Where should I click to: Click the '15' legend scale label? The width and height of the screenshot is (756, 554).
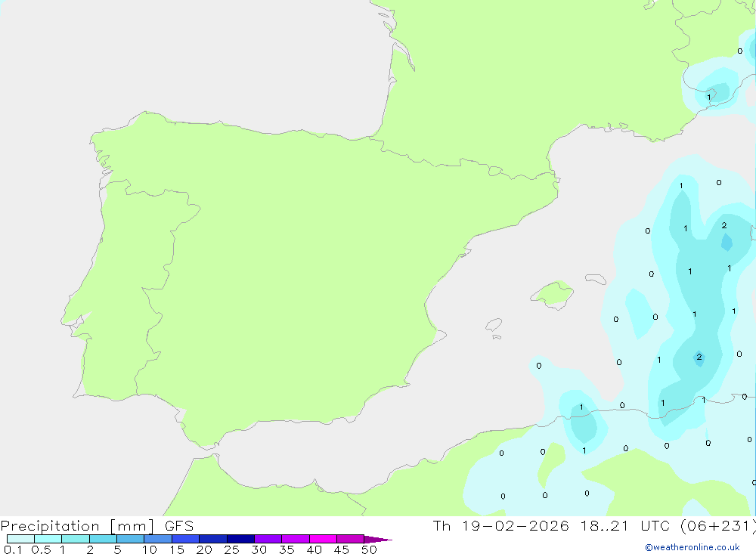177,549
